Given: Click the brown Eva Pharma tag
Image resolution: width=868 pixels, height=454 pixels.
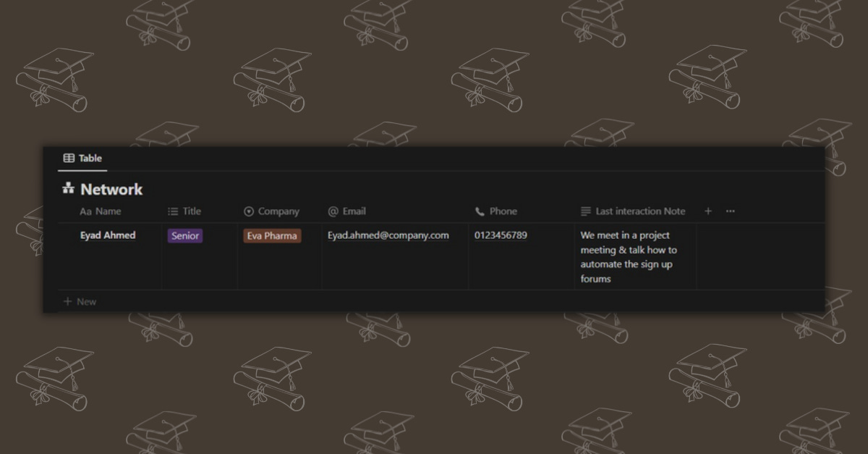Looking at the screenshot, I should pos(272,236).
